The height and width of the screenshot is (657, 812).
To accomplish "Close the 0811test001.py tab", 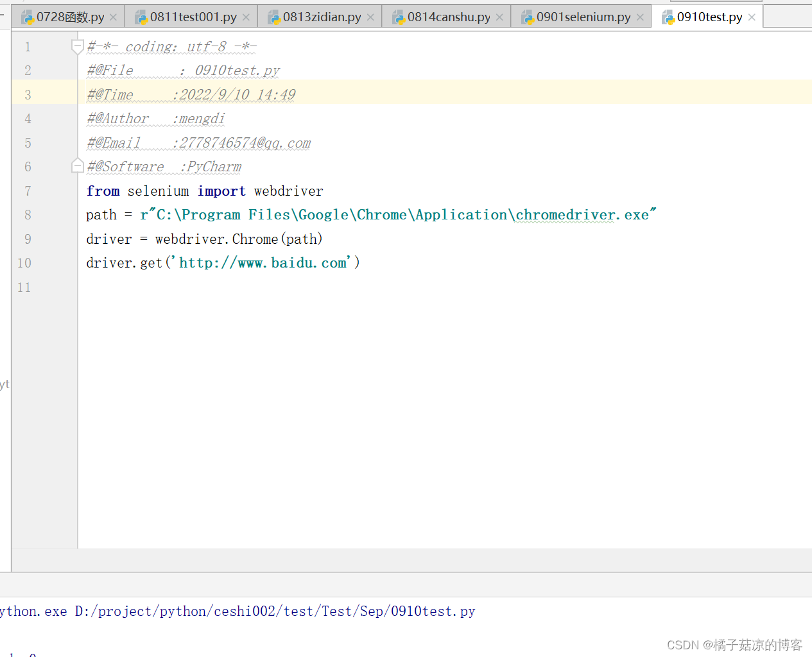I will coord(246,17).
